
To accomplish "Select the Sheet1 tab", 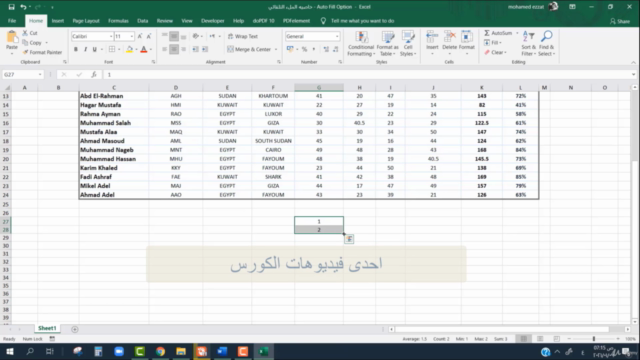I will tap(47, 328).
